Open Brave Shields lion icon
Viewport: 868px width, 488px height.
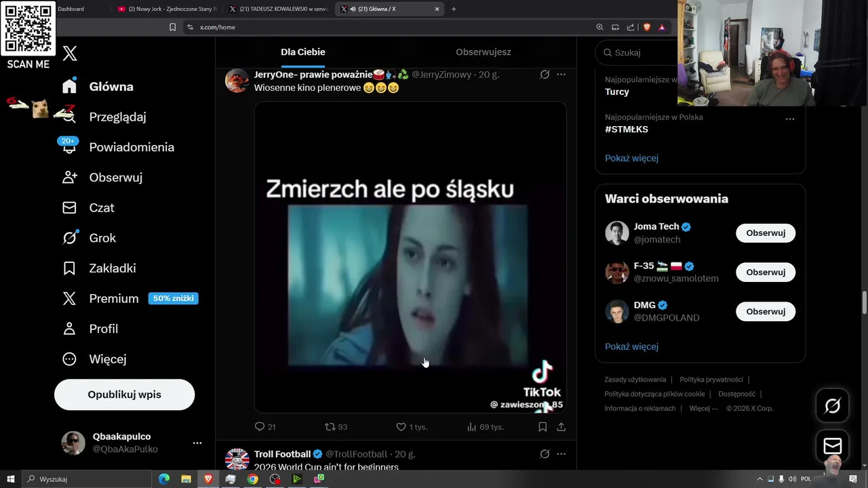[x=646, y=27]
